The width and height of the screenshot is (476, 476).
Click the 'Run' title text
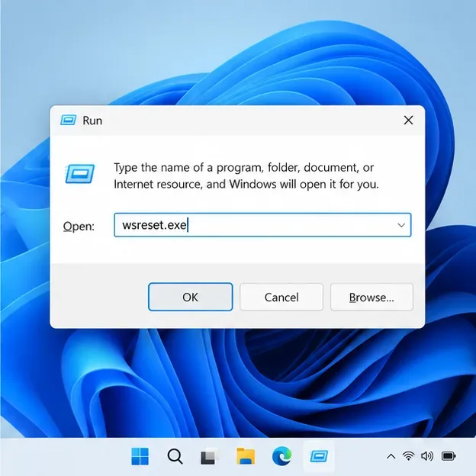coord(92,121)
